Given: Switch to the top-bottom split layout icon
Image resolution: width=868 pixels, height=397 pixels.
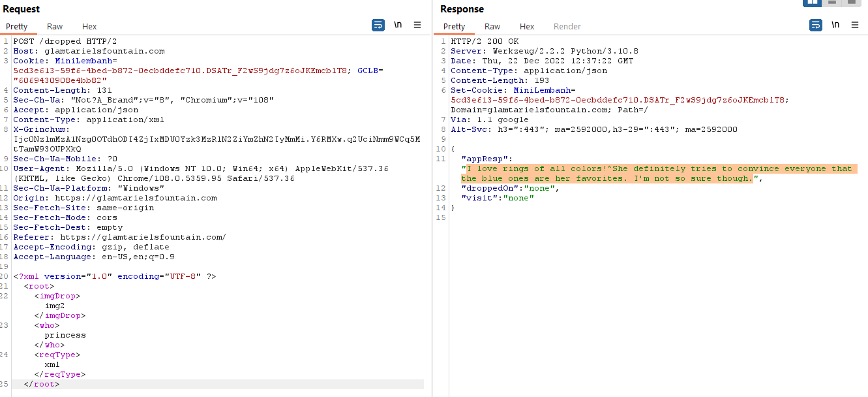Looking at the screenshot, I should coord(831,2).
